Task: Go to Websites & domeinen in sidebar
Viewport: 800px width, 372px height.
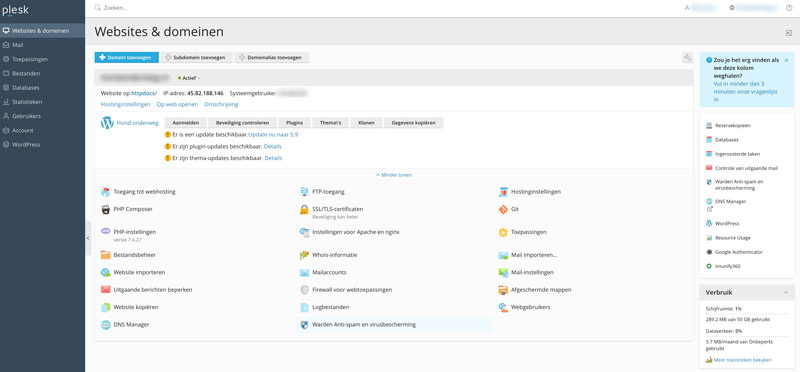Action: coord(42,31)
